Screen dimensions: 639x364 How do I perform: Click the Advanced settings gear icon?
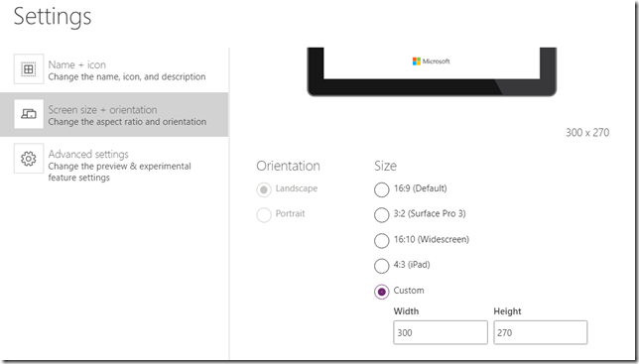coord(29,159)
